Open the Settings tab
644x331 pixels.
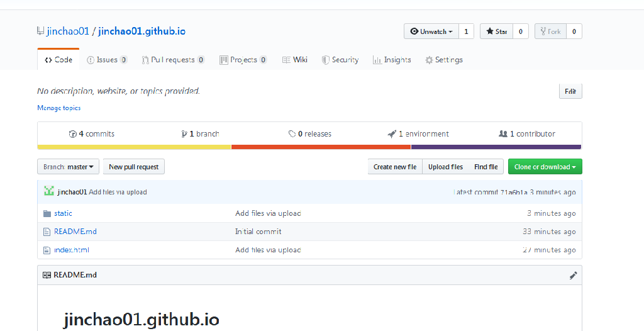point(444,60)
